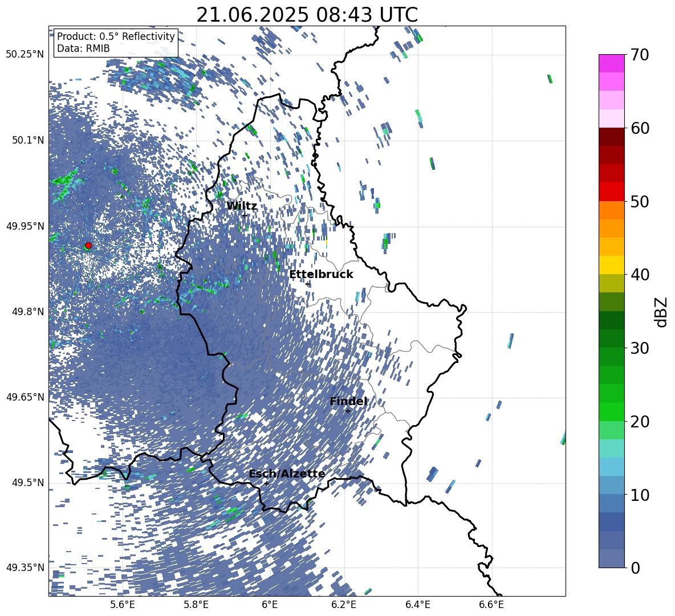Click the 60 colorbar tick label
Viewport: 675px width, 616px height.
click(x=640, y=128)
